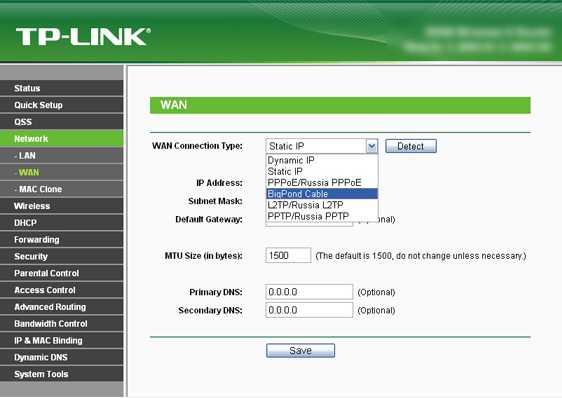Open the LAN submenu page

tap(61, 156)
